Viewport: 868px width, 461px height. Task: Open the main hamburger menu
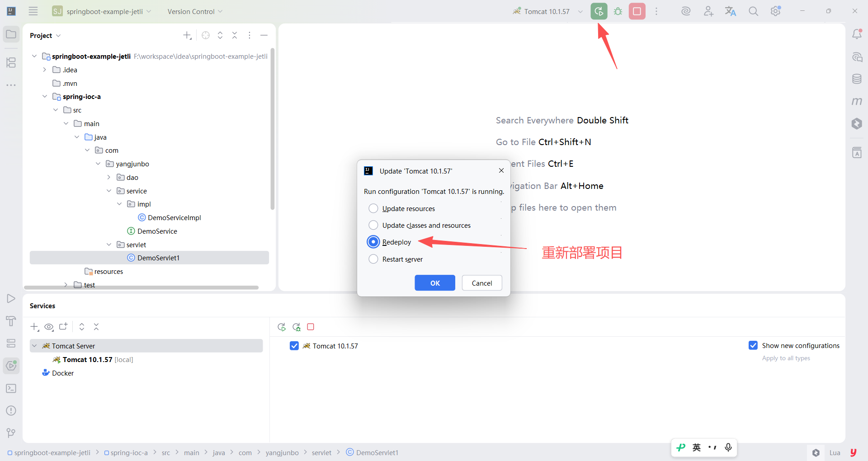tap(33, 11)
